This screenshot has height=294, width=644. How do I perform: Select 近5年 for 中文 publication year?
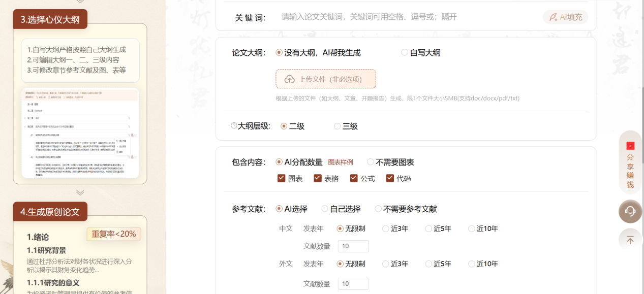click(428, 228)
